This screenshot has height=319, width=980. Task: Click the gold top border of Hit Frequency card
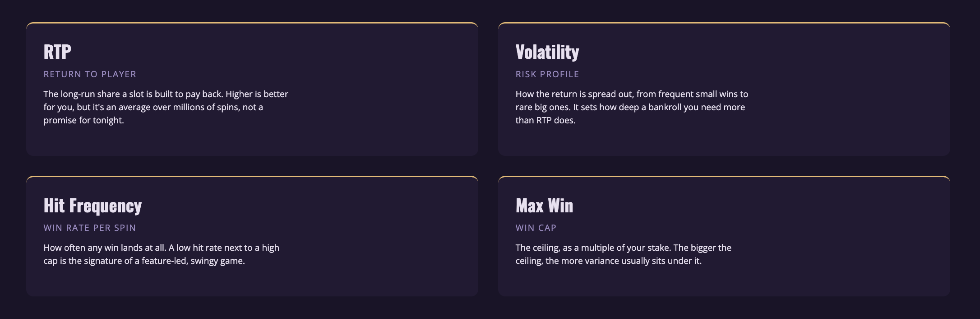(252, 176)
